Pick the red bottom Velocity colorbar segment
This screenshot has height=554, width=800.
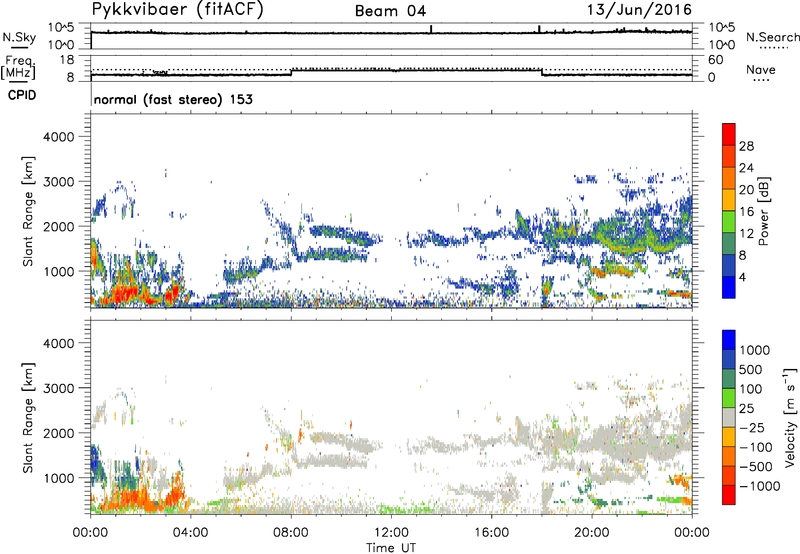(729, 495)
